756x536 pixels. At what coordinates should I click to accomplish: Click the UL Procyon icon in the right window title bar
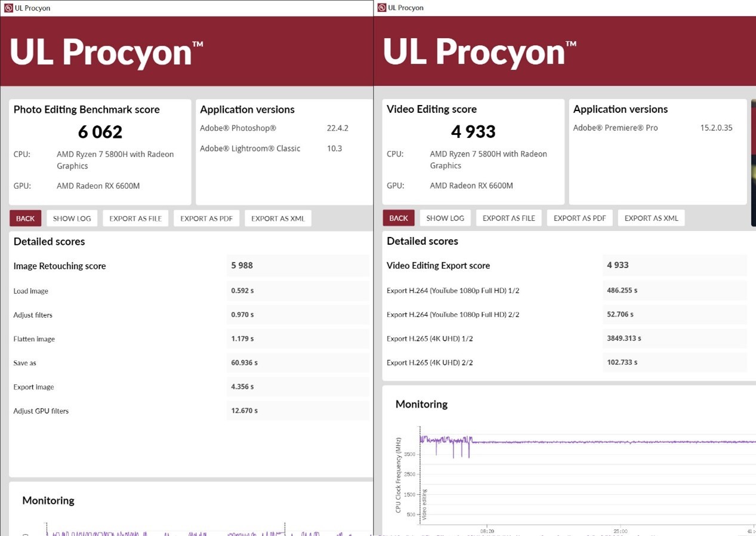[x=382, y=8]
